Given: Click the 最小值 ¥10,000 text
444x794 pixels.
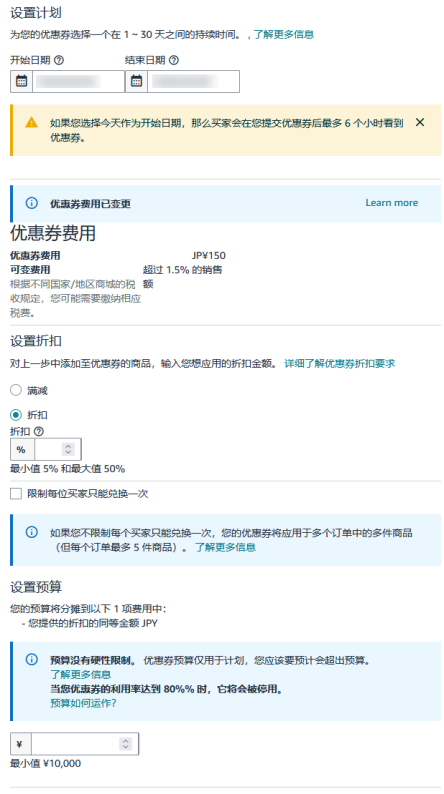Looking at the screenshot, I should [x=46, y=763].
